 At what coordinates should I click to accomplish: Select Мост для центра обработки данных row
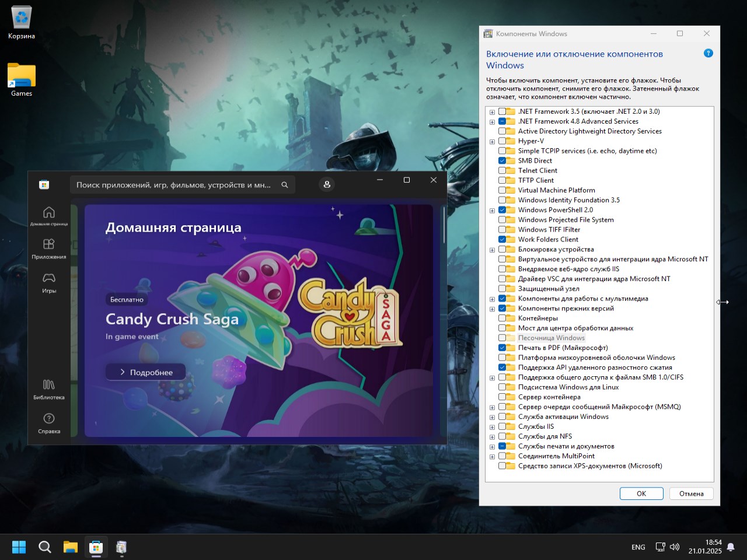coord(575,328)
